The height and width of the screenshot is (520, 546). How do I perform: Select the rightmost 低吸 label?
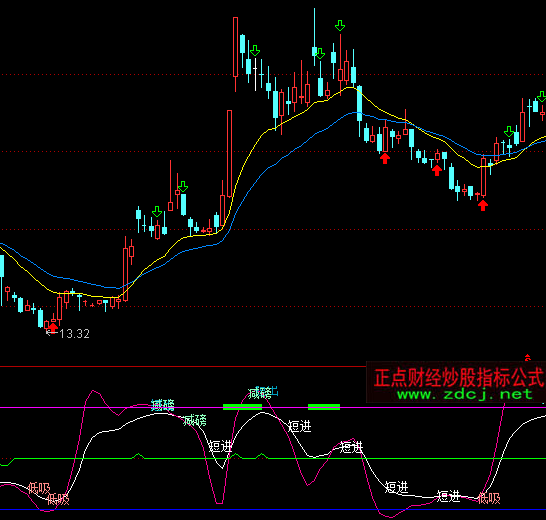(489, 498)
